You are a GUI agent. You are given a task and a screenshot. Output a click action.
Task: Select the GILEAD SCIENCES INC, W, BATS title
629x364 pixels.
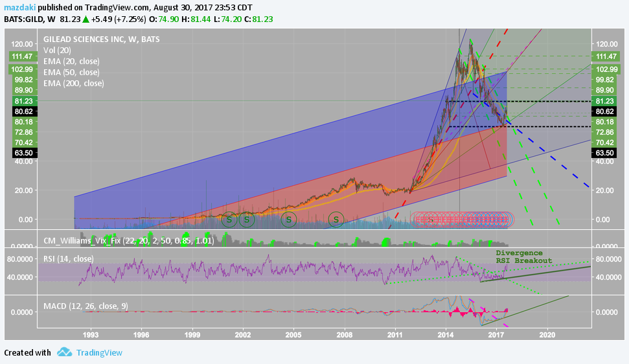tap(102, 40)
